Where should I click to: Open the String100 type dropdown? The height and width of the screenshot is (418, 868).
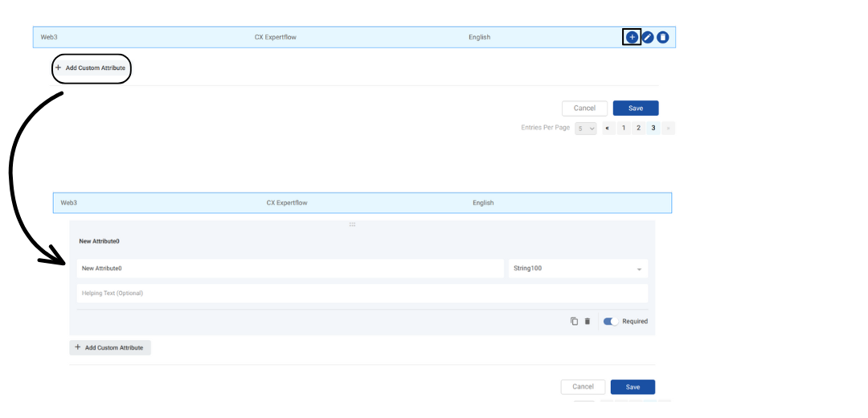tap(578, 268)
